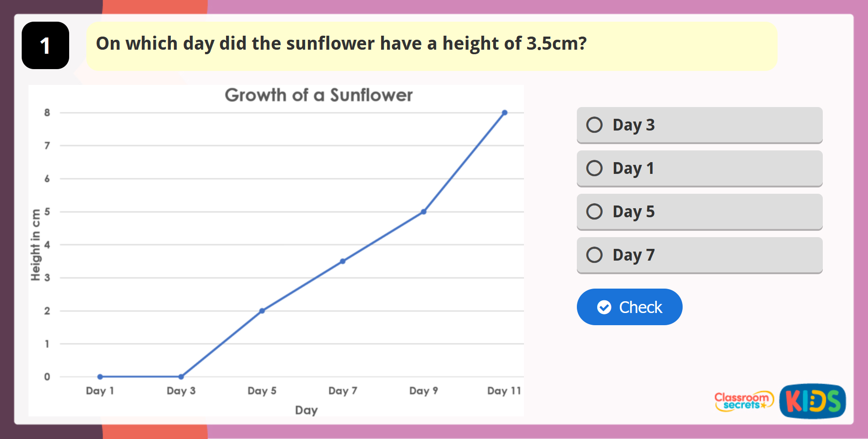The height and width of the screenshot is (439, 868).
Task: Click the 3.5cm data point above Day 7
Action: pos(343,261)
